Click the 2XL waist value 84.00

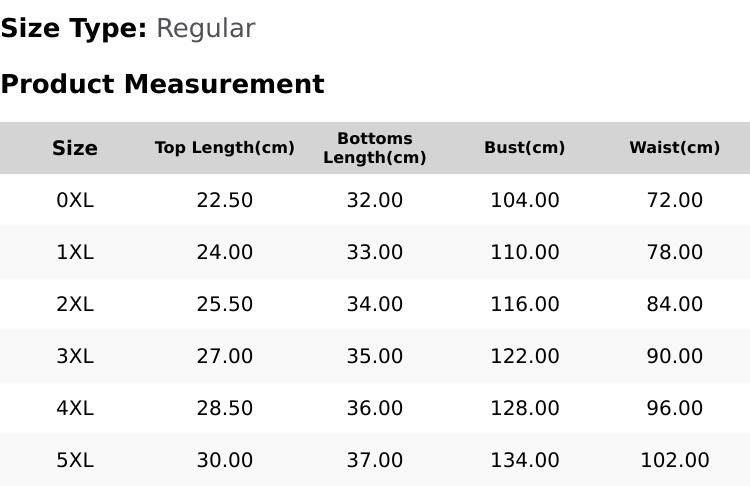coord(674,304)
